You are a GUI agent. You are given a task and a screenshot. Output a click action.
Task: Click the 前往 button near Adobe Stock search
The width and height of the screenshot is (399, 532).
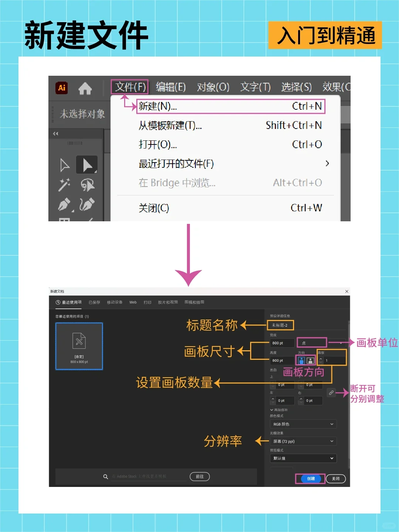point(200,477)
